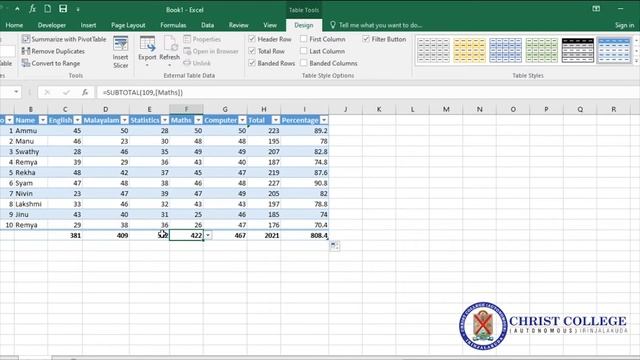Click the Save icon in quick access toolbar
This screenshot has height=360, width=640.
click(63, 9)
